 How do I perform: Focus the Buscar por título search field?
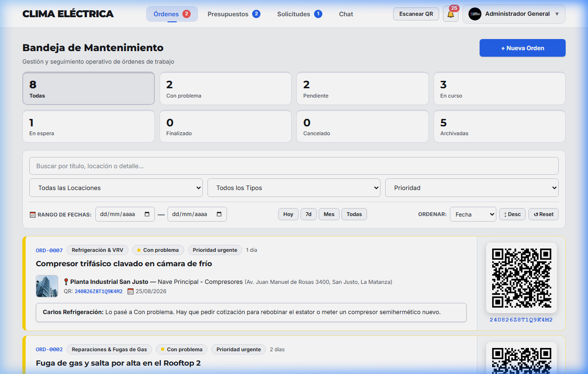tap(294, 166)
